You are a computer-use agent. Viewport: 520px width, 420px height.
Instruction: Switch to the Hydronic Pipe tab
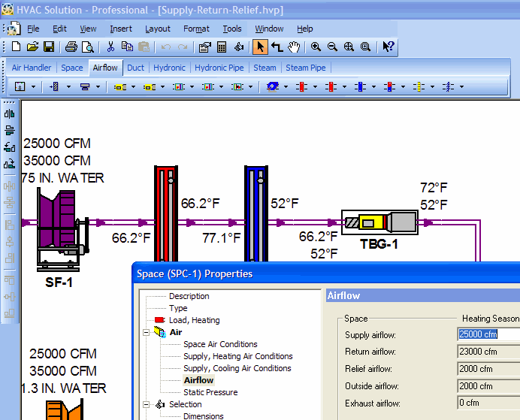pyautogui.click(x=219, y=68)
